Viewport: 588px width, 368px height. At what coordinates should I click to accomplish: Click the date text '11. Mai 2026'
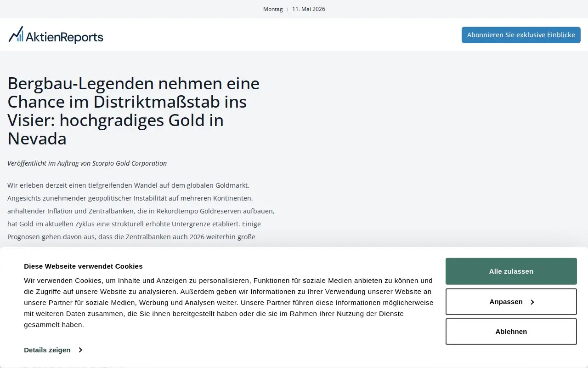309,9
